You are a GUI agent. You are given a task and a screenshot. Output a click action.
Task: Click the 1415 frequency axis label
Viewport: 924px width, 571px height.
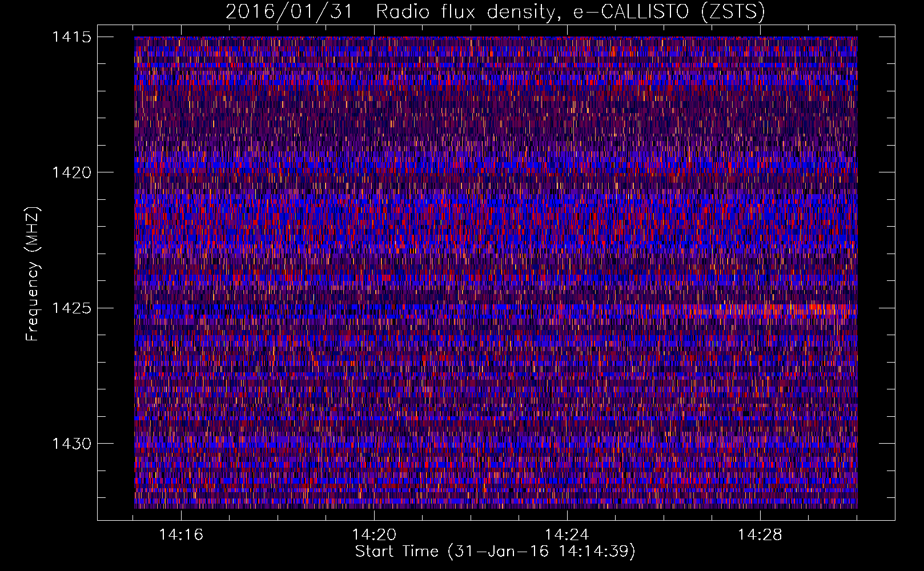click(72, 37)
